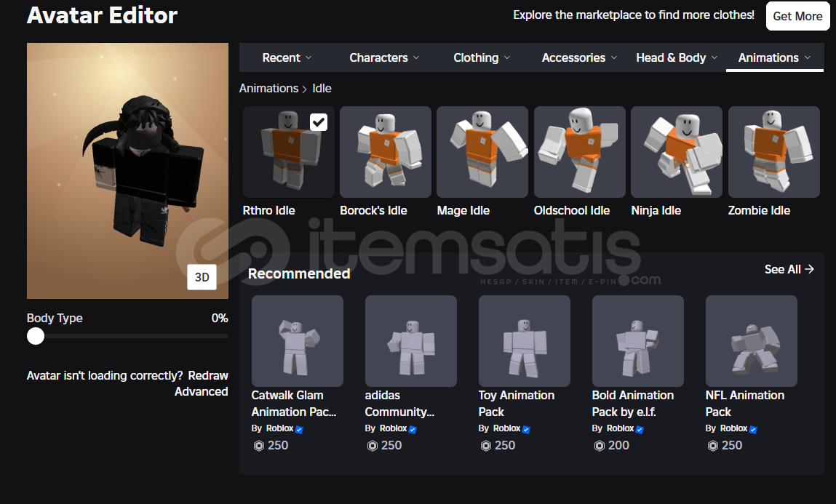Expand the Recent dropdown menu

287,57
